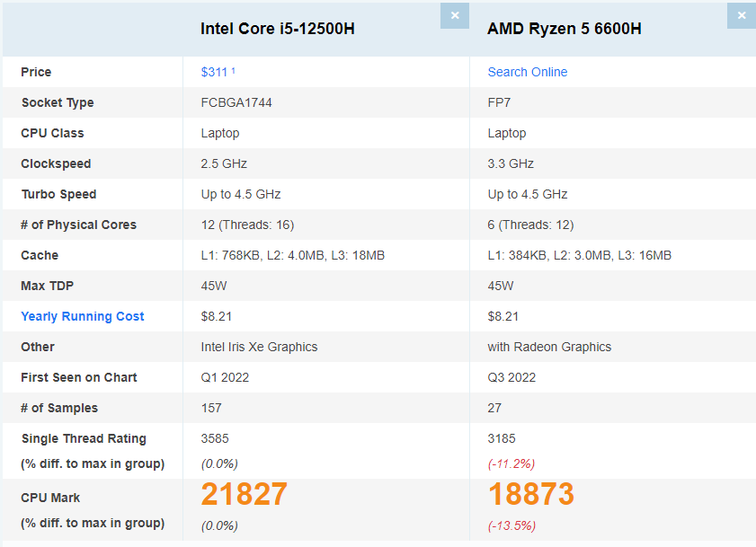The height and width of the screenshot is (547, 756).
Task: Select Q1 2022 value
Action: click(225, 378)
